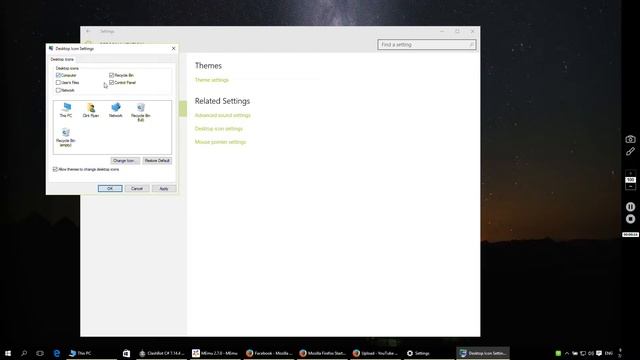This screenshot has height=360, width=640.
Task: Select the Network icon in the preview list
Action: pos(116,110)
